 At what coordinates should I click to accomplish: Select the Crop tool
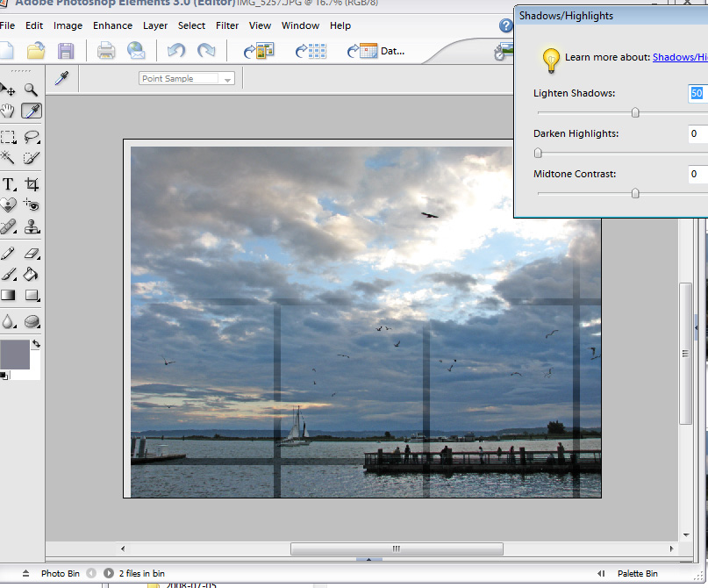tap(32, 184)
